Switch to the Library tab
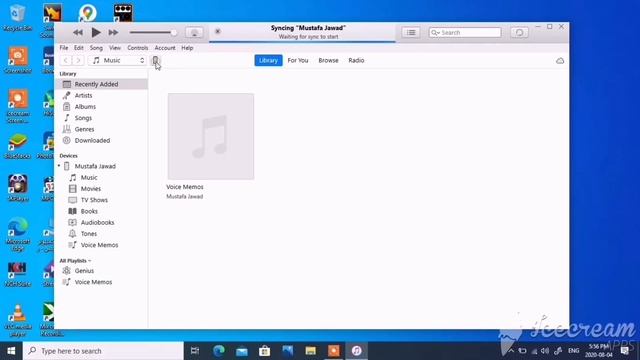 click(268, 60)
